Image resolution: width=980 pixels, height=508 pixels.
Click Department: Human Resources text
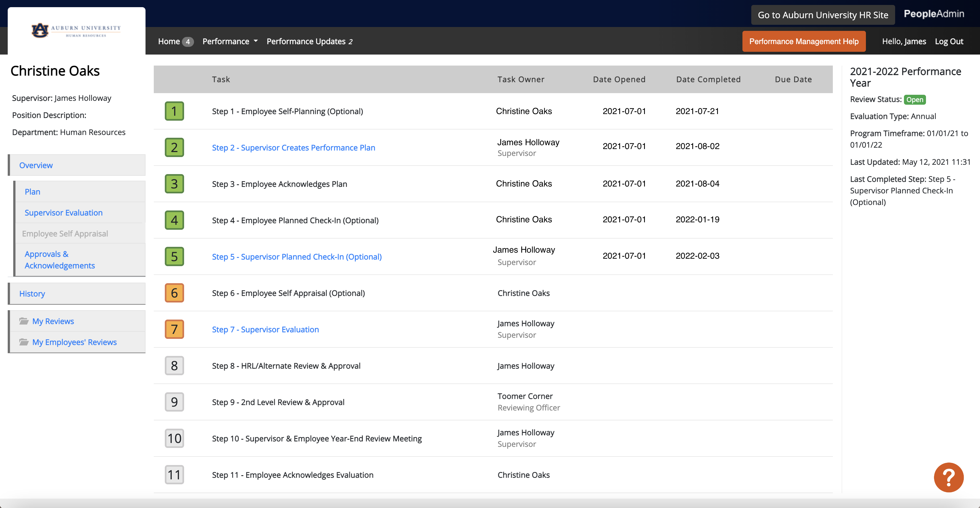(x=69, y=132)
